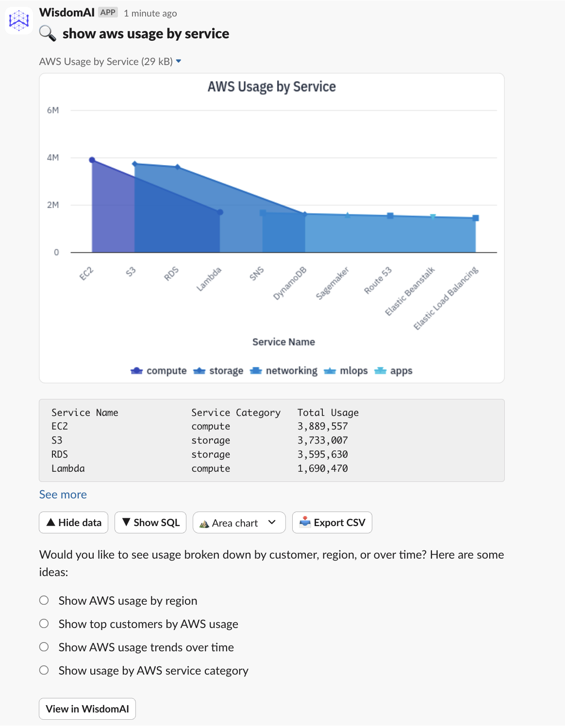
Task: Select the compute legend icon
Action: click(x=137, y=370)
